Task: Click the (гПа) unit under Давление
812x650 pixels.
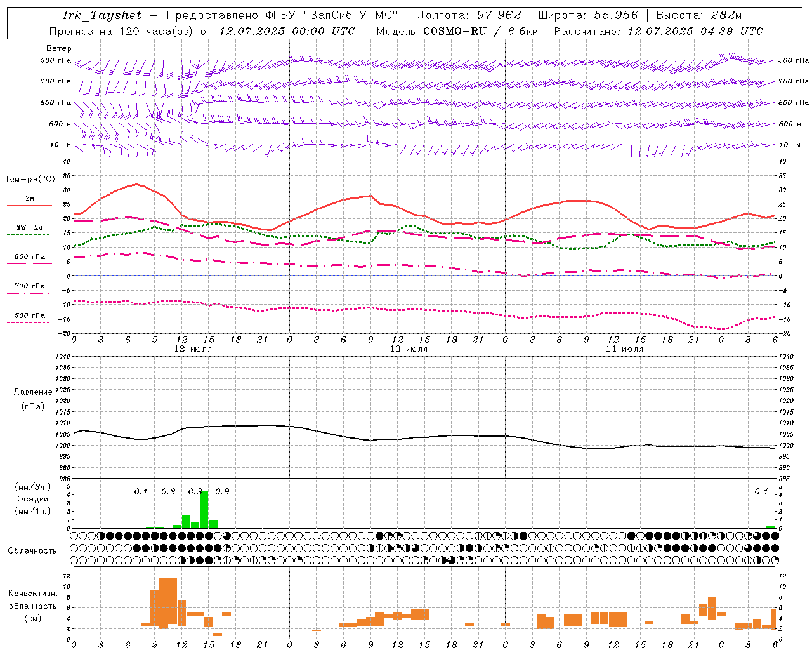Action: coord(33,406)
